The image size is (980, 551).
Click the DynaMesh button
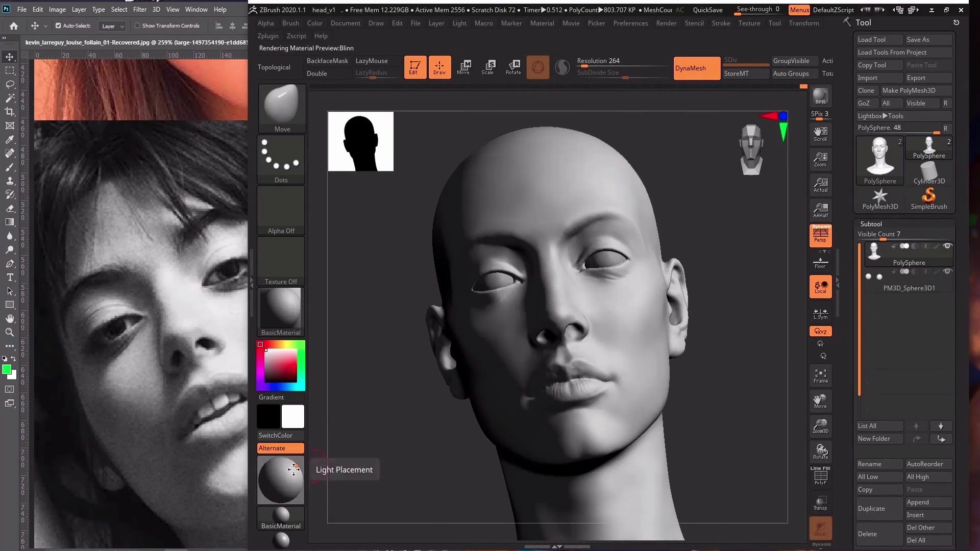(x=696, y=68)
